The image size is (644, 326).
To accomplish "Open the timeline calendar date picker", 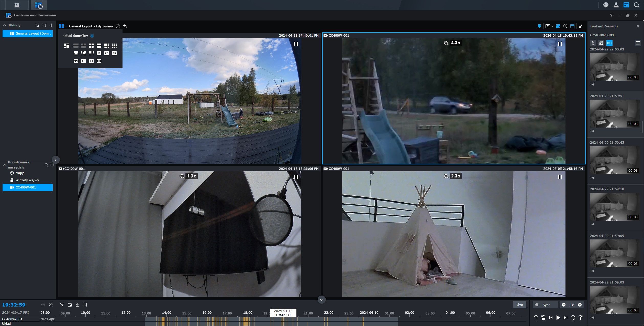I will point(70,304).
